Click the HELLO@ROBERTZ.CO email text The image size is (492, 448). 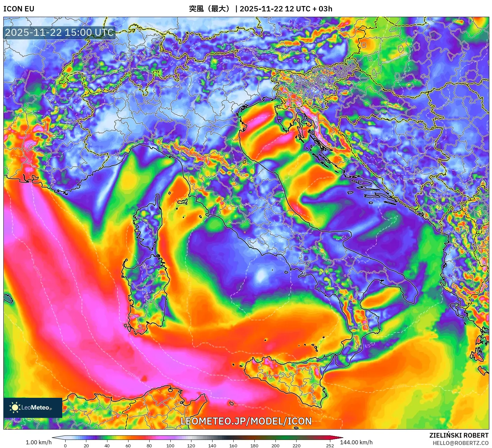pyautogui.click(x=461, y=443)
